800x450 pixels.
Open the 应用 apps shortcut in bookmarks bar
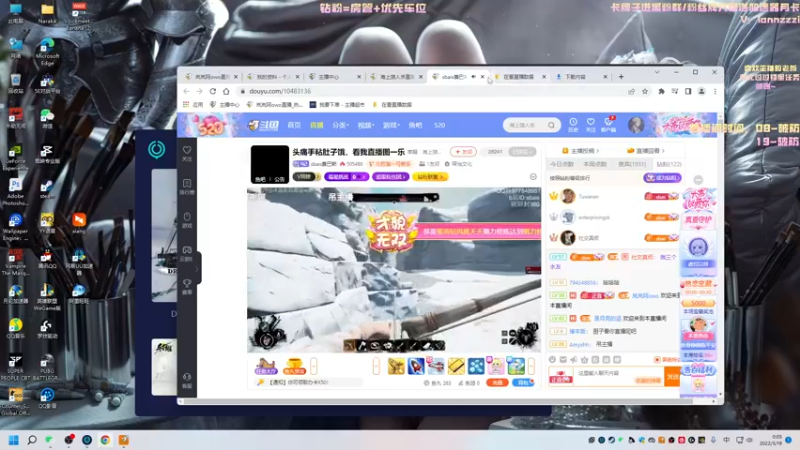click(193, 105)
